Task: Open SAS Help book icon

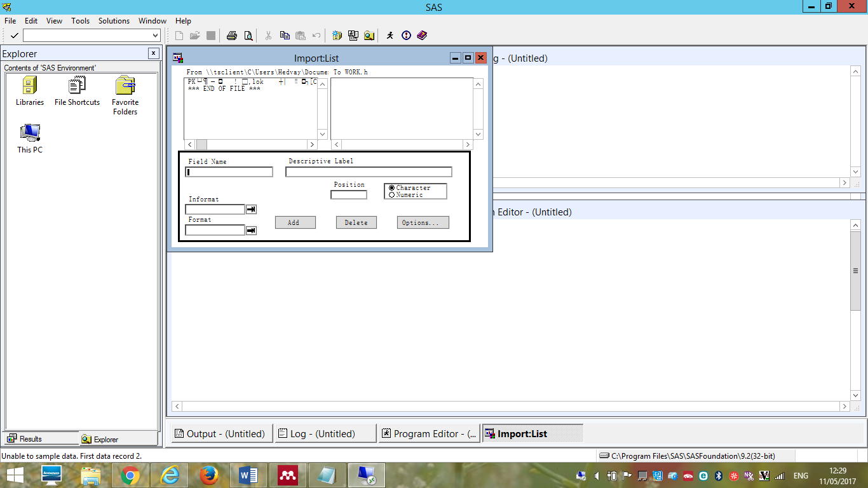Action: (422, 36)
